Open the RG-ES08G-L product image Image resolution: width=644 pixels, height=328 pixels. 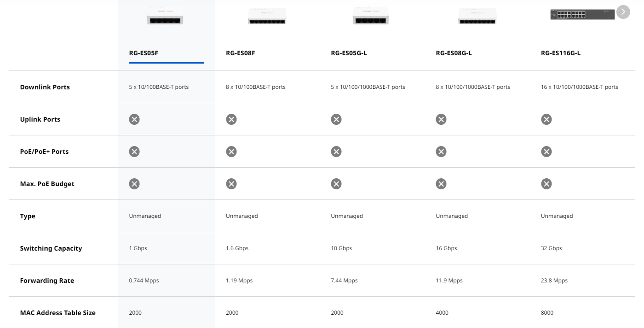[477, 16]
